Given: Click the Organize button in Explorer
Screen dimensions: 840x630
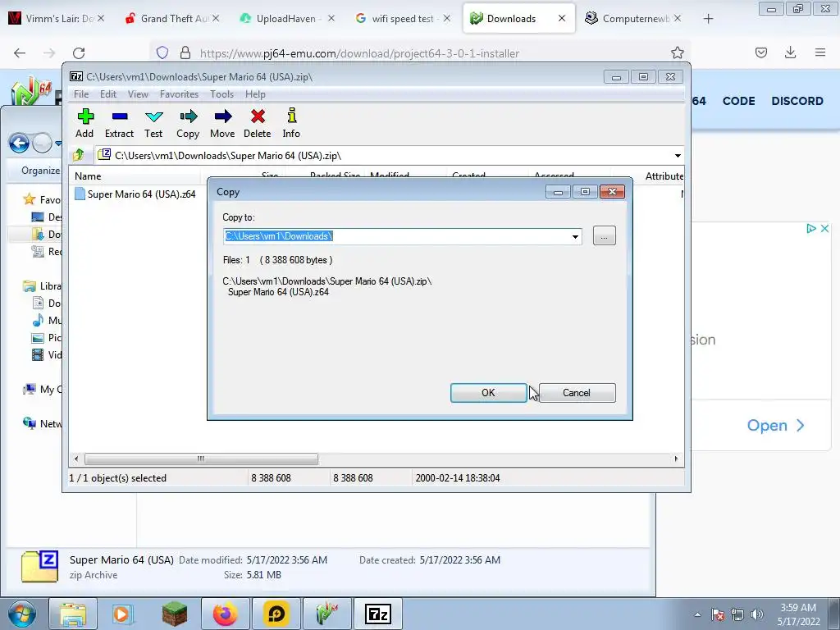Looking at the screenshot, I should (40, 171).
